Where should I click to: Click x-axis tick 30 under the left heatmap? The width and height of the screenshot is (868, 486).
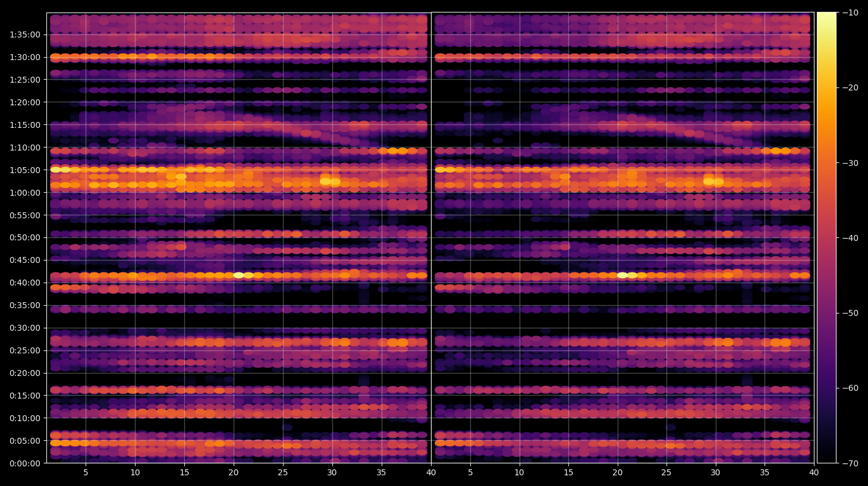332,473
